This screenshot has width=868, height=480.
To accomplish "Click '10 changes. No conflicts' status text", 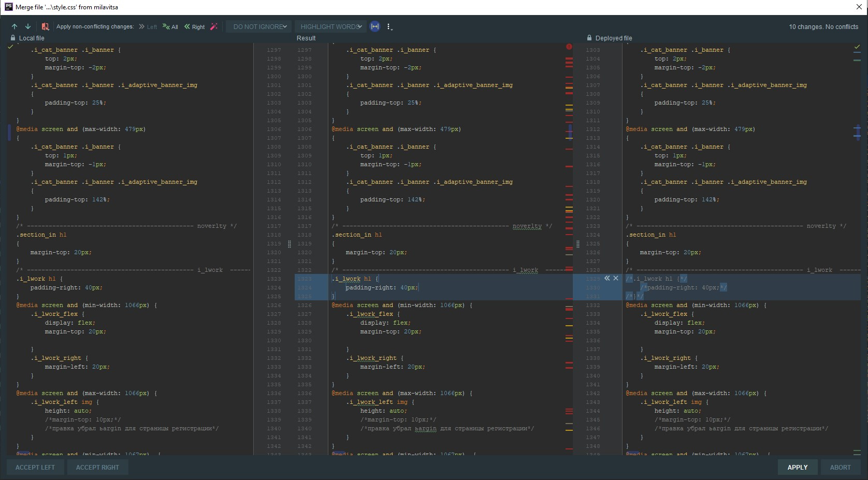I will click(x=823, y=27).
